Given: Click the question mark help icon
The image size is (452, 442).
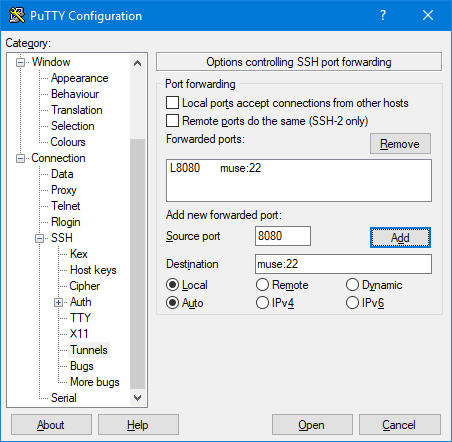Looking at the screenshot, I should click(383, 15).
